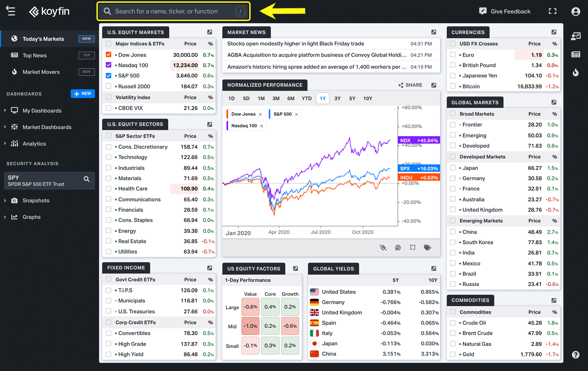Click the tag labels icon below the chart
The width and height of the screenshot is (588, 371).
tap(427, 248)
